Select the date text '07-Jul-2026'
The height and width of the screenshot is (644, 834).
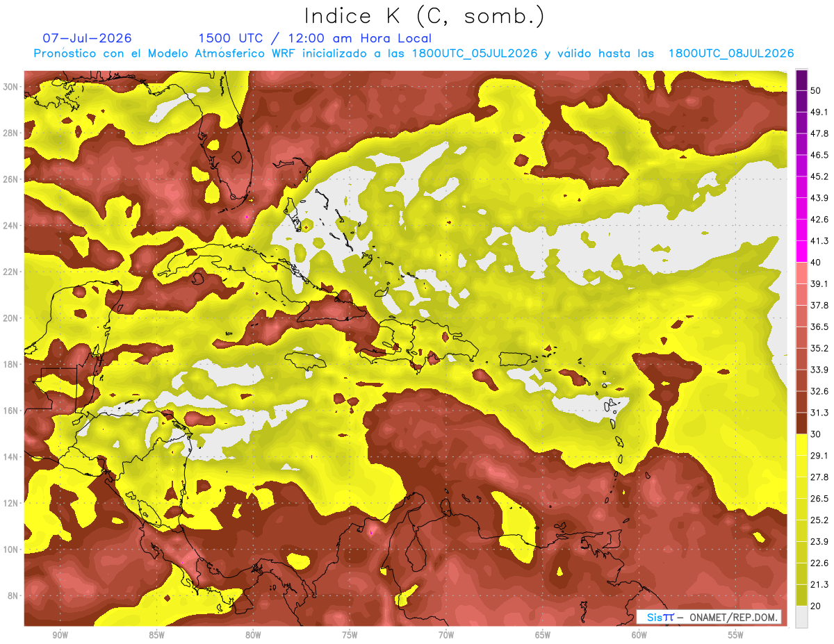click(87, 38)
